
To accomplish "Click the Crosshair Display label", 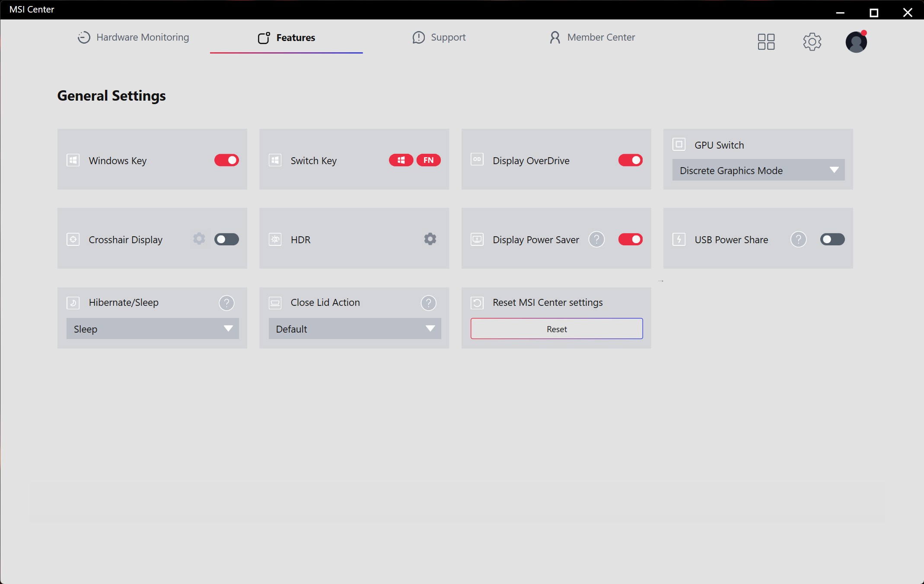I will point(125,240).
